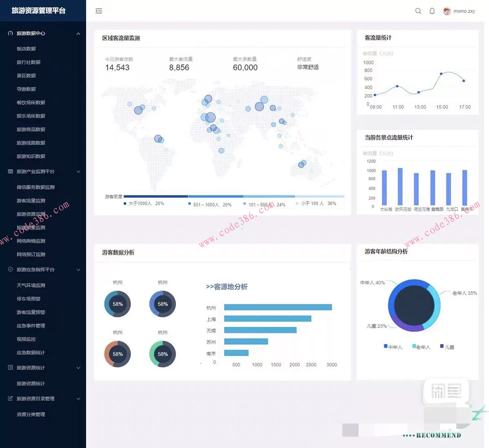Open search via the magnifier icon
Image resolution: width=489 pixels, height=448 pixels.
[x=418, y=11]
